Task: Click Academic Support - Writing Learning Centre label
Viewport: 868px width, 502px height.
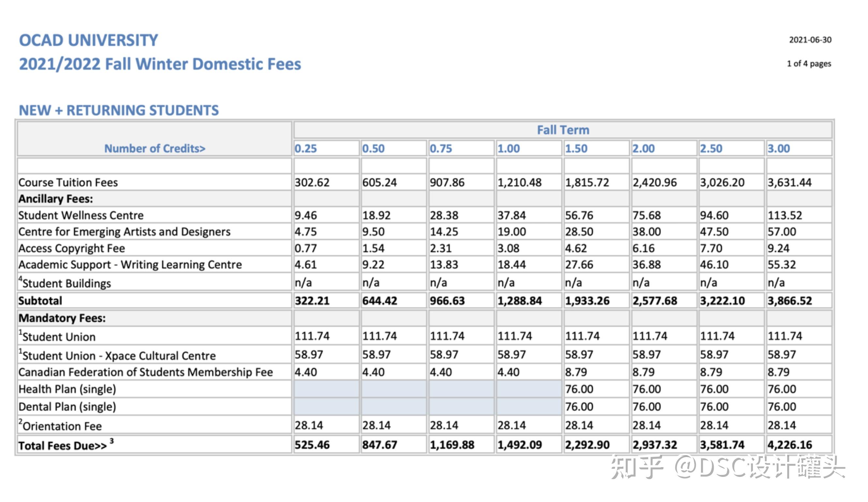Action: point(130,264)
